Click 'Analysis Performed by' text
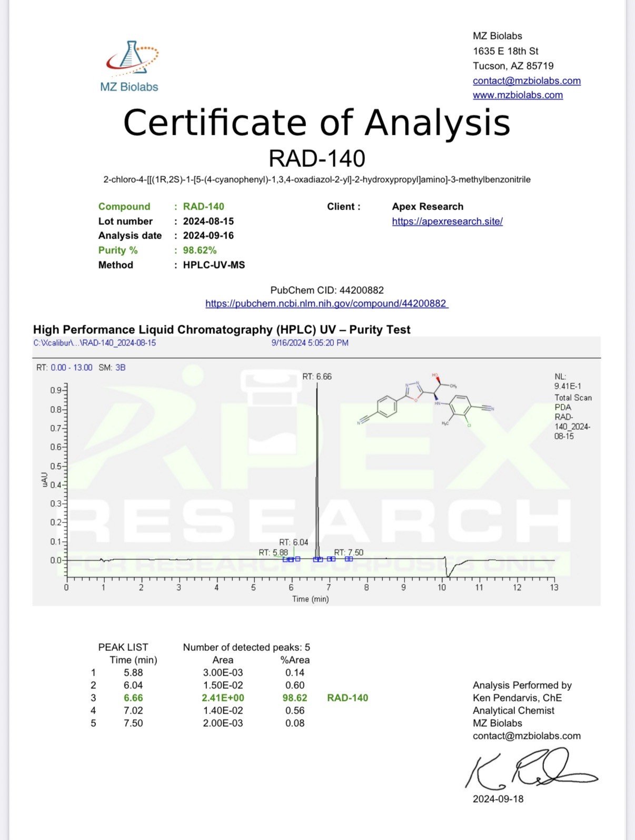Image resolution: width=635 pixels, height=840 pixels. (x=522, y=685)
